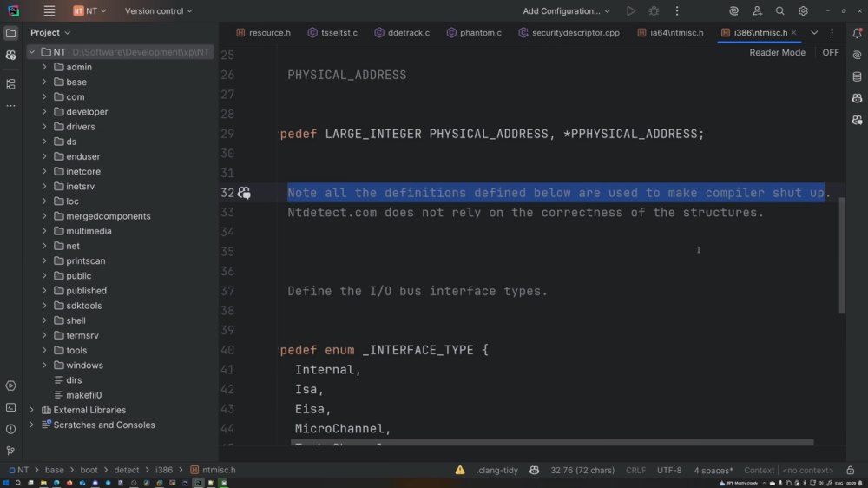Viewport: 868px width, 488px height.
Task: Toggle the read-only lock icon
Action: pyautogui.click(x=851, y=471)
